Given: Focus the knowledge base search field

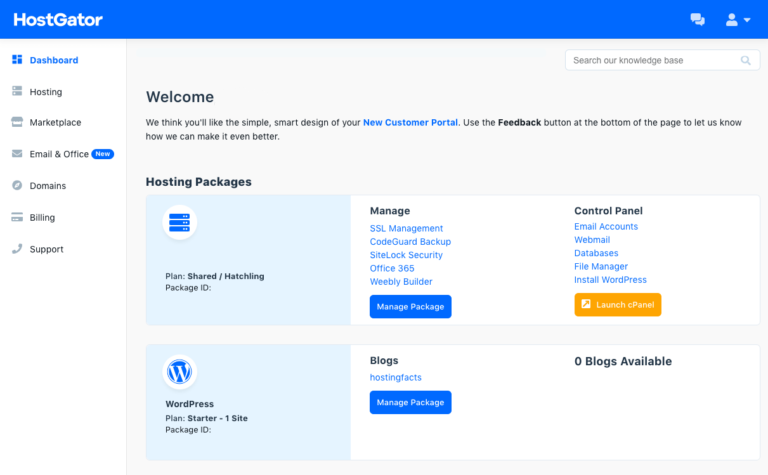Looking at the screenshot, I should (662, 60).
